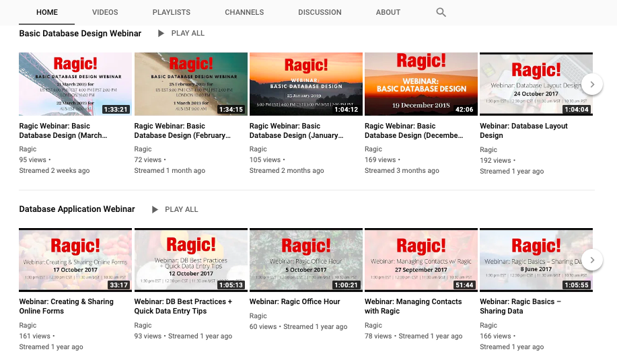Click Ragic channel name under Managing Contacts
The image size is (617, 364).
coord(373,326)
